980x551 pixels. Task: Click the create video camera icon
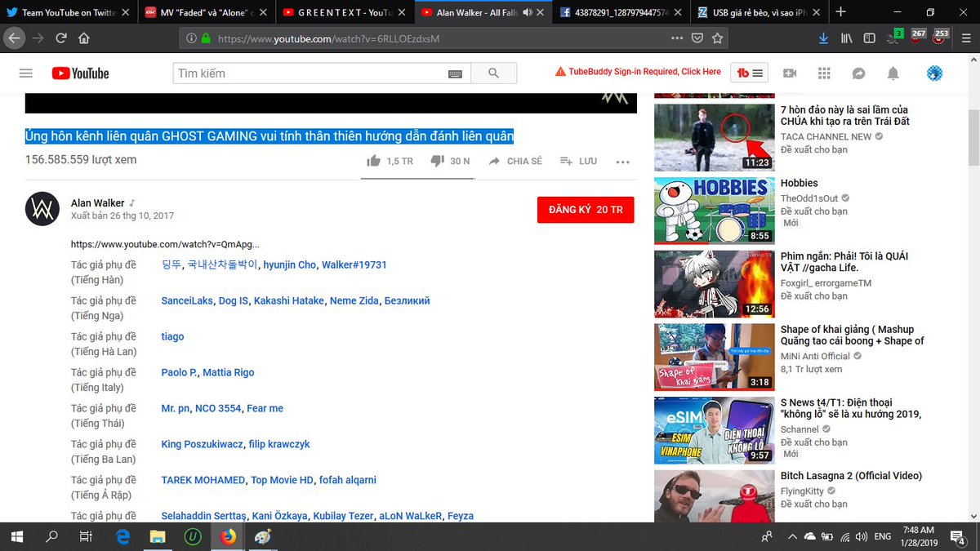(x=789, y=73)
